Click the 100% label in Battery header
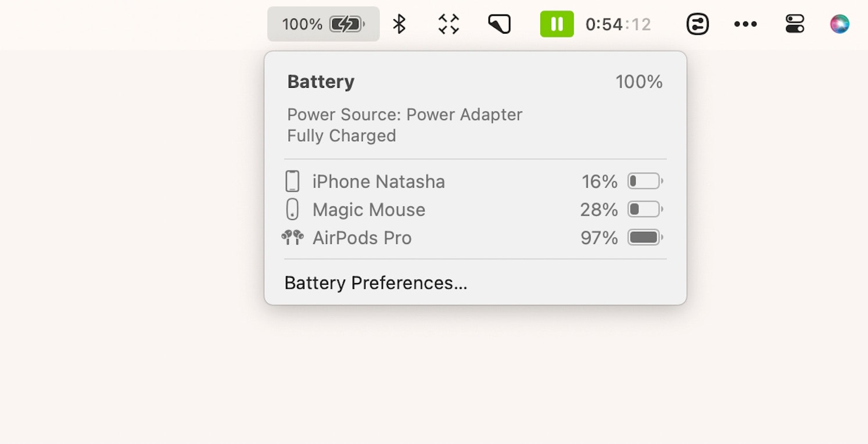The width and height of the screenshot is (868, 444). pyautogui.click(x=640, y=81)
